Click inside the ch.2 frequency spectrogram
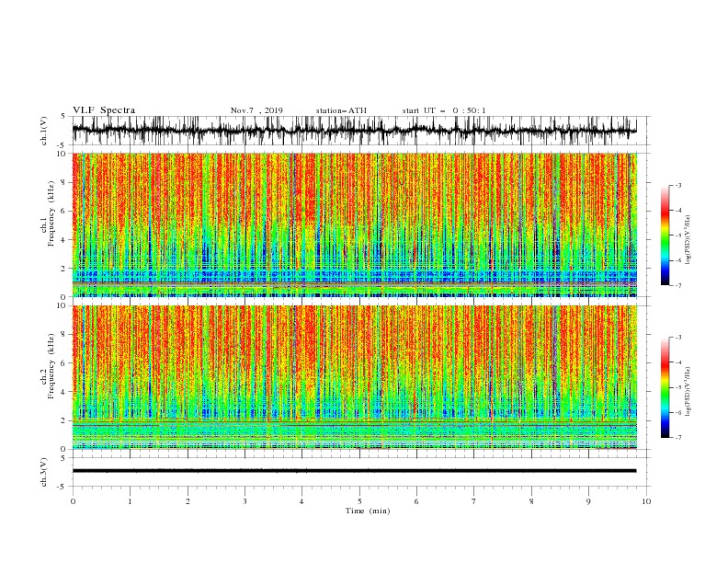This screenshot has width=728, height=563. 354,377
